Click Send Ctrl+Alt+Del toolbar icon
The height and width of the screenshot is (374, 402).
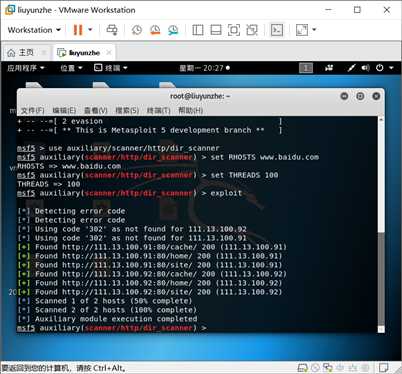(x=112, y=30)
